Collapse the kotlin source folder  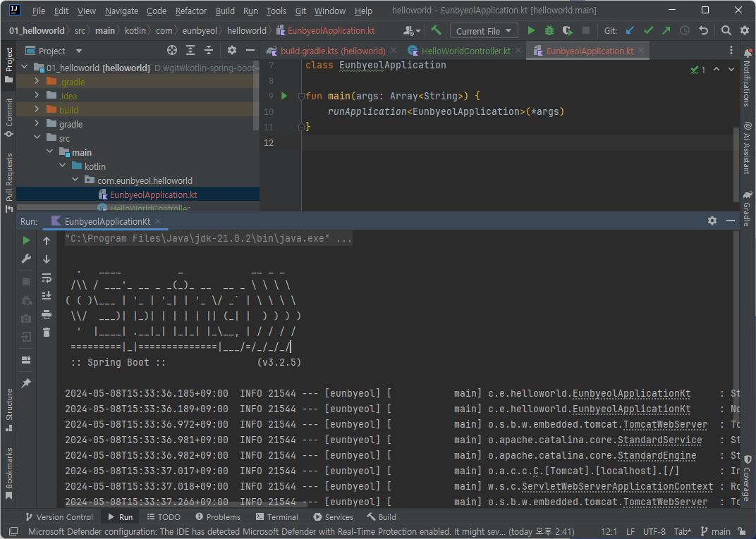62,166
